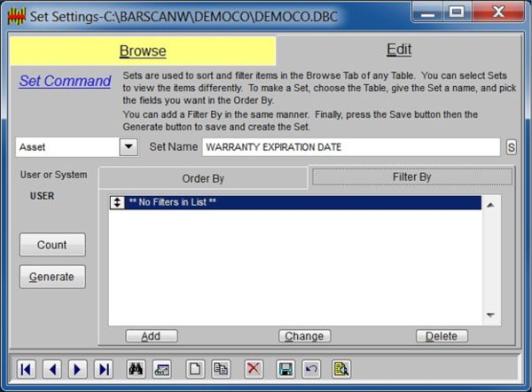532x392 pixels.
Task: Go to next record arrow icon
Action: coord(78,369)
